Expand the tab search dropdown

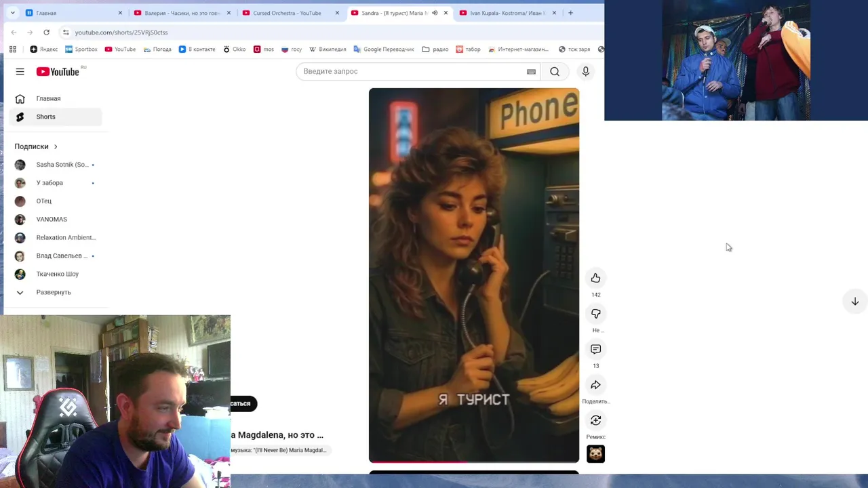pos(12,12)
